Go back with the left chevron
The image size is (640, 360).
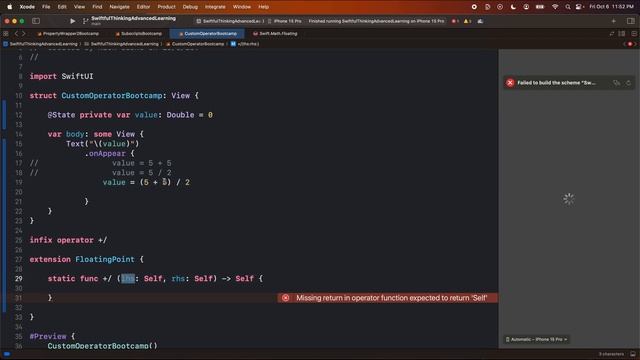point(16,33)
